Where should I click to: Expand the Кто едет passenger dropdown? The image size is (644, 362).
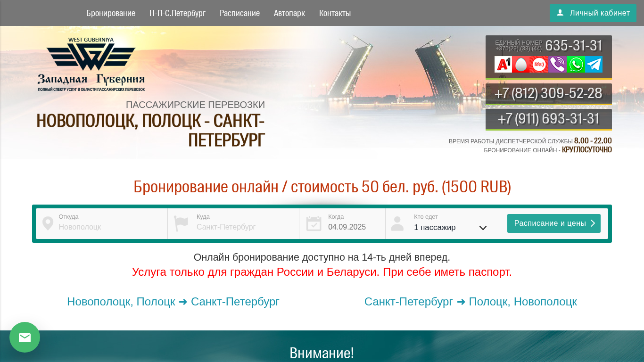[x=450, y=228]
